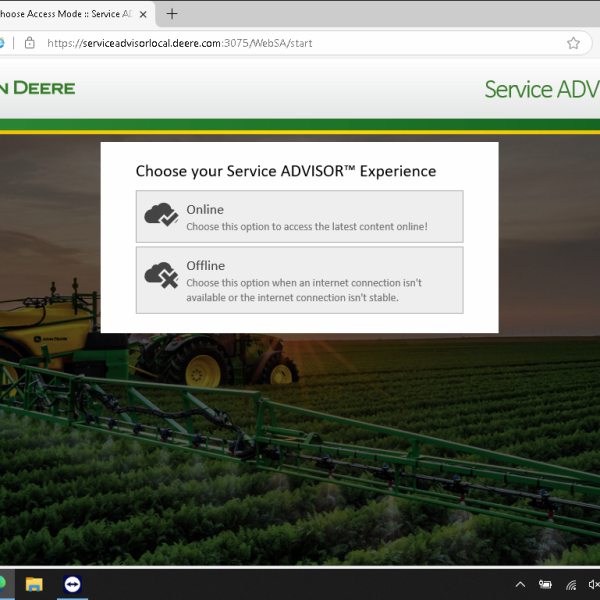View site security lock info
Screen dimensions: 600x600
pyautogui.click(x=29, y=43)
